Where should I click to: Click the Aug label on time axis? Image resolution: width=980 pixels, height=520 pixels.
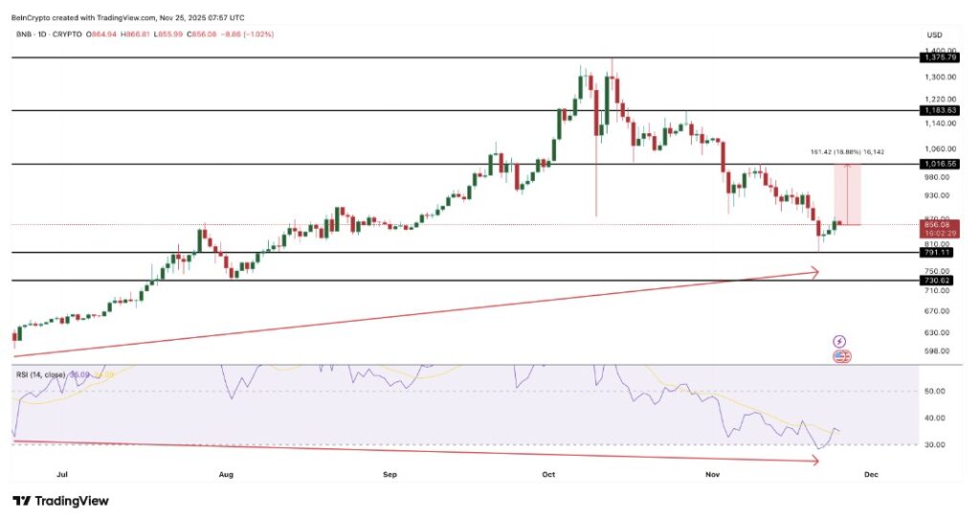click(226, 473)
